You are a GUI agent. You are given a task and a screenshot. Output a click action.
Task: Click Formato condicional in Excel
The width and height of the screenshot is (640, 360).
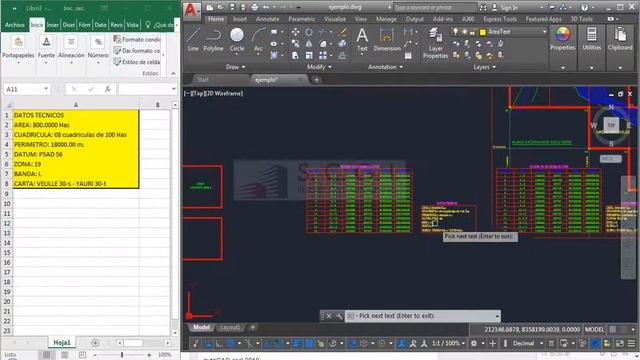click(137, 39)
